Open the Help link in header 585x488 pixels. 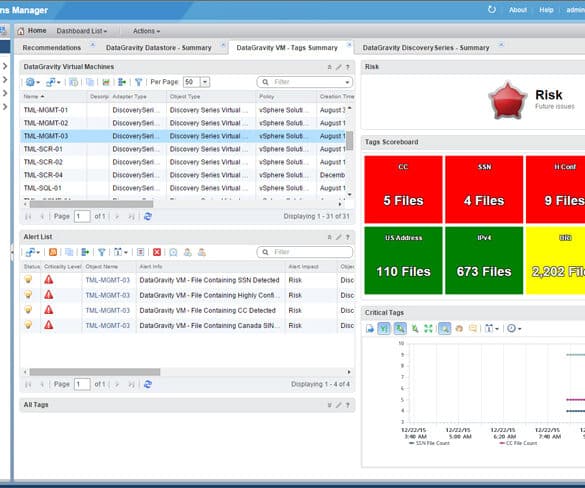click(x=546, y=10)
